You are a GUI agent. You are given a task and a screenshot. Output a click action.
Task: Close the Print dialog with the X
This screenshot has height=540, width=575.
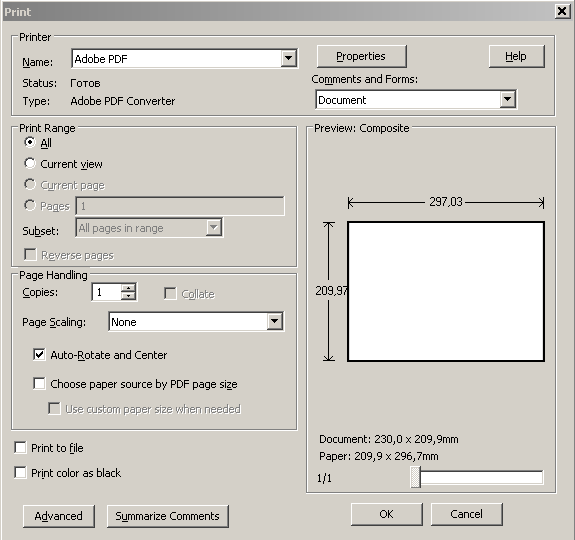[562, 11]
